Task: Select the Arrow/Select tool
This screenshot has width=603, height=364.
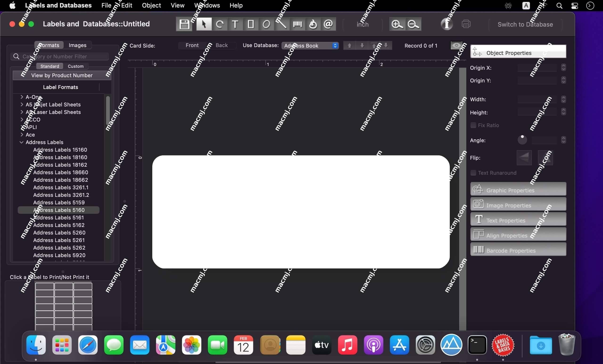Action: click(203, 24)
